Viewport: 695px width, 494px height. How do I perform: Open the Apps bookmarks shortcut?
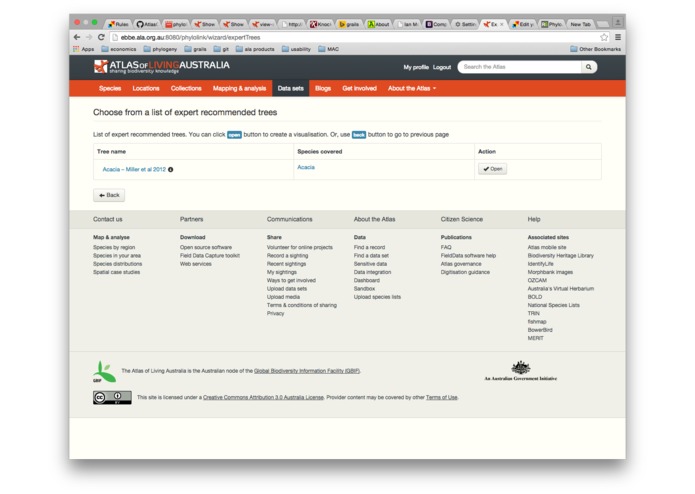[83, 49]
